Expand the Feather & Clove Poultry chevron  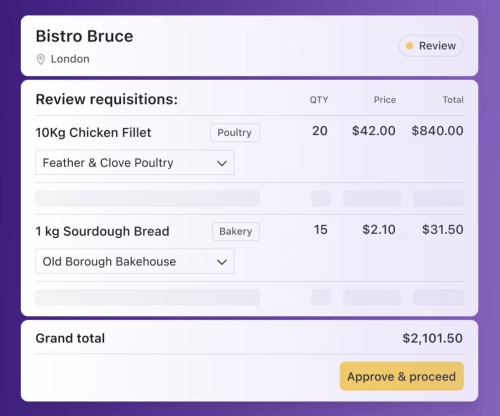222,163
